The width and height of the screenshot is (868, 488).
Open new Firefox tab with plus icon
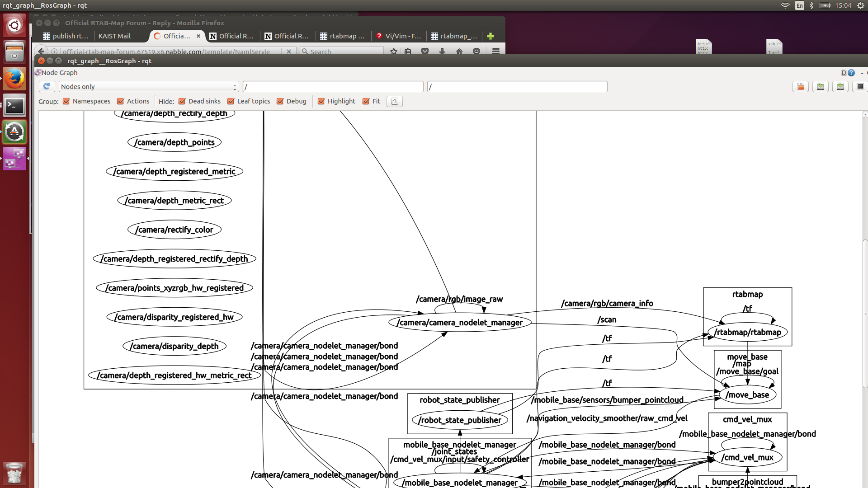coord(491,36)
